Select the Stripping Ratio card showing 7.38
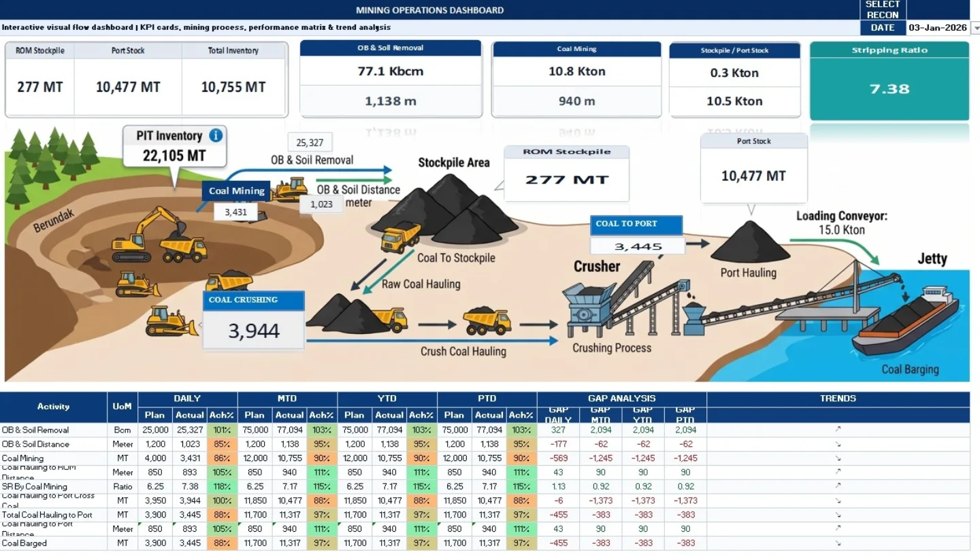 [889, 81]
